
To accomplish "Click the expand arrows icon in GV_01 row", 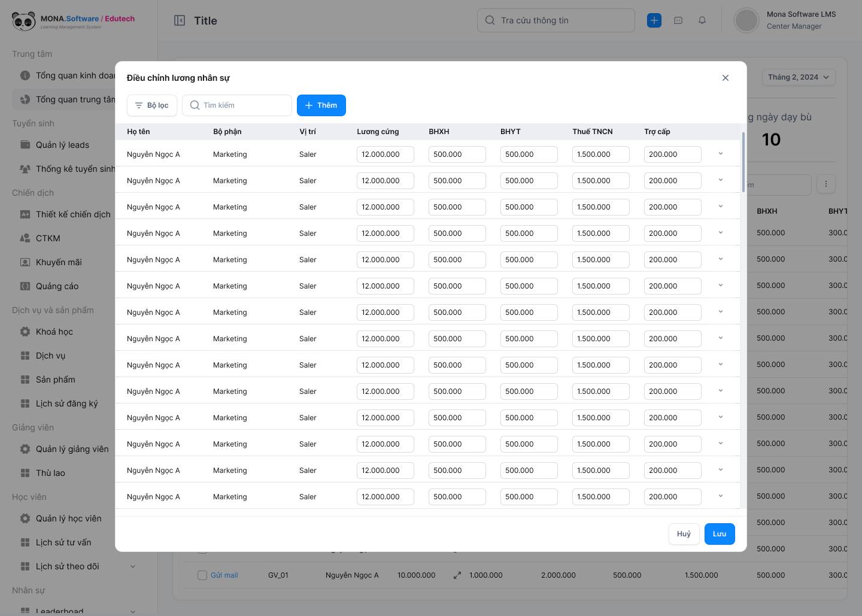I will (x=457, y=575).
